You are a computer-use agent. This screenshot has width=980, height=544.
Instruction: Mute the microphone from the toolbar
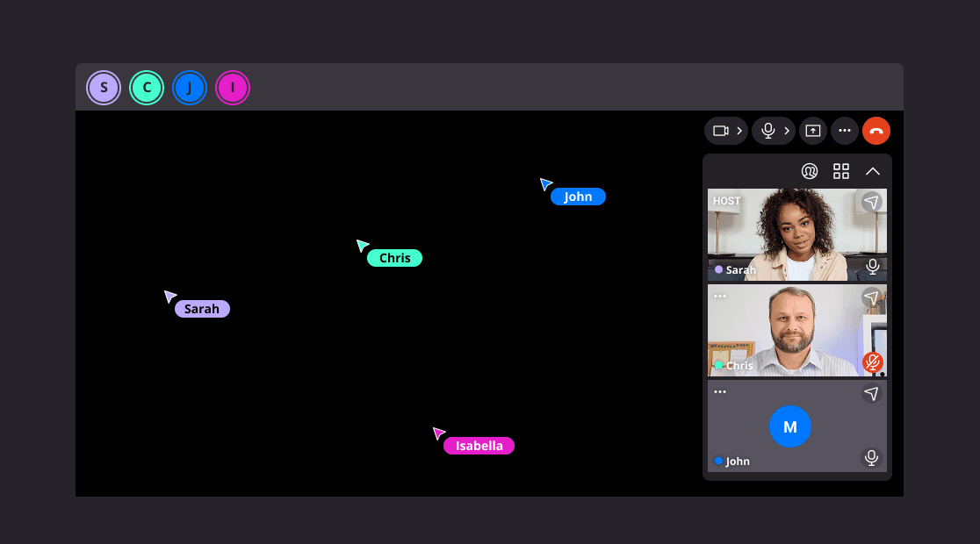[766, 130]
